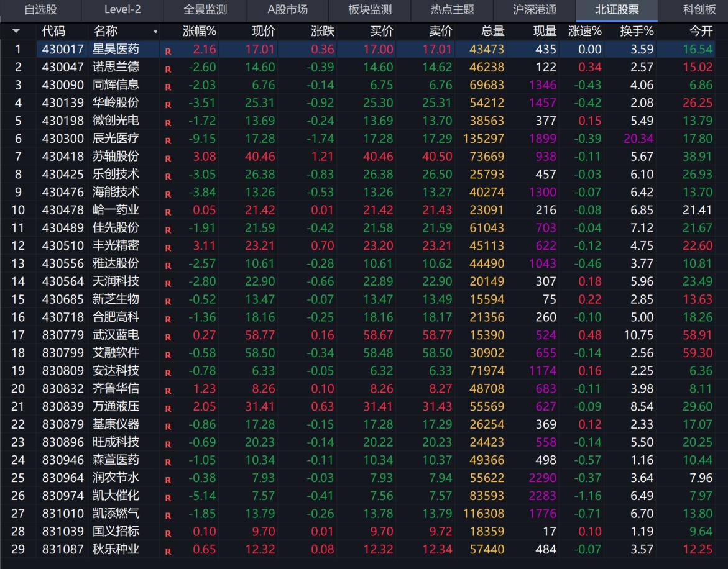Click 凯添燃气 total volume 116308

[x=483, y=513]
